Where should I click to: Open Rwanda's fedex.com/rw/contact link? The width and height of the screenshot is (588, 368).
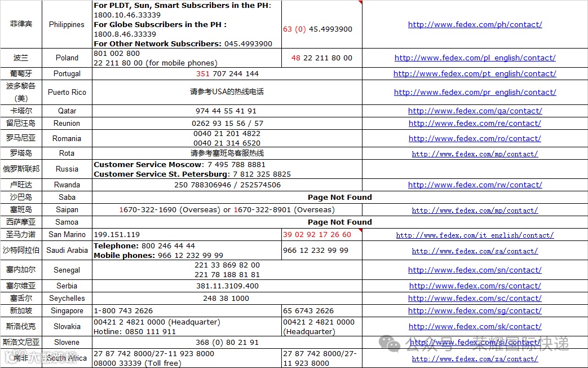(x=475, y=185)
